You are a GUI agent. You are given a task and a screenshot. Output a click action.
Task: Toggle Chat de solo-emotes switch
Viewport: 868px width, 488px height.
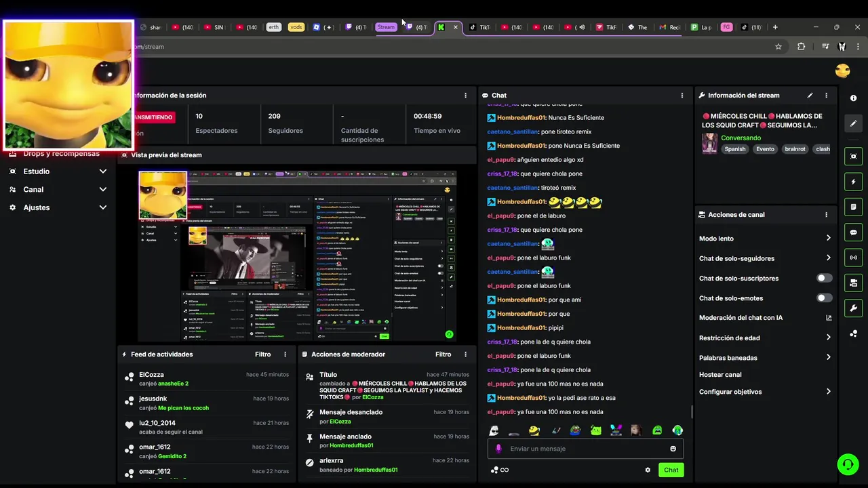point(824,298)
